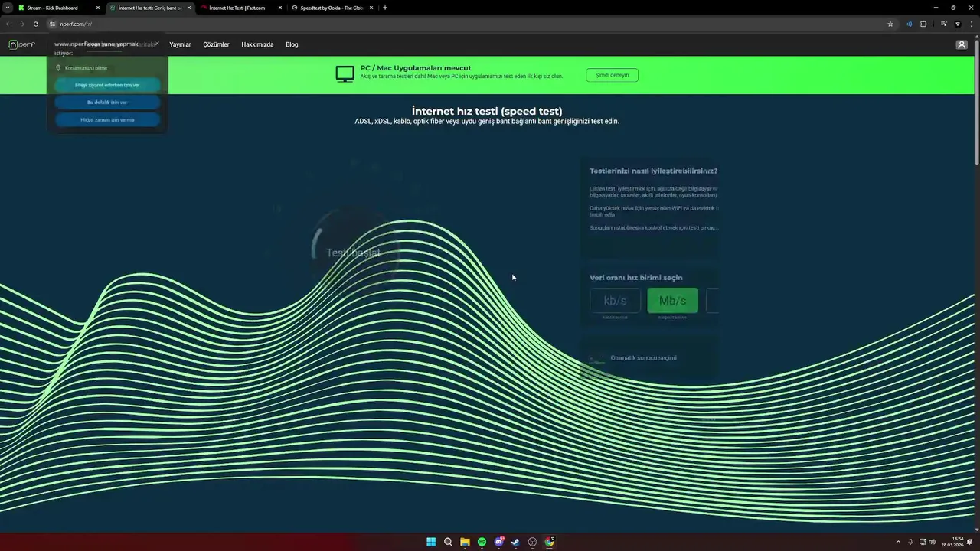Bookmark this page with star icon
This screenshot has width=980, height=551.
coord(890,24)
